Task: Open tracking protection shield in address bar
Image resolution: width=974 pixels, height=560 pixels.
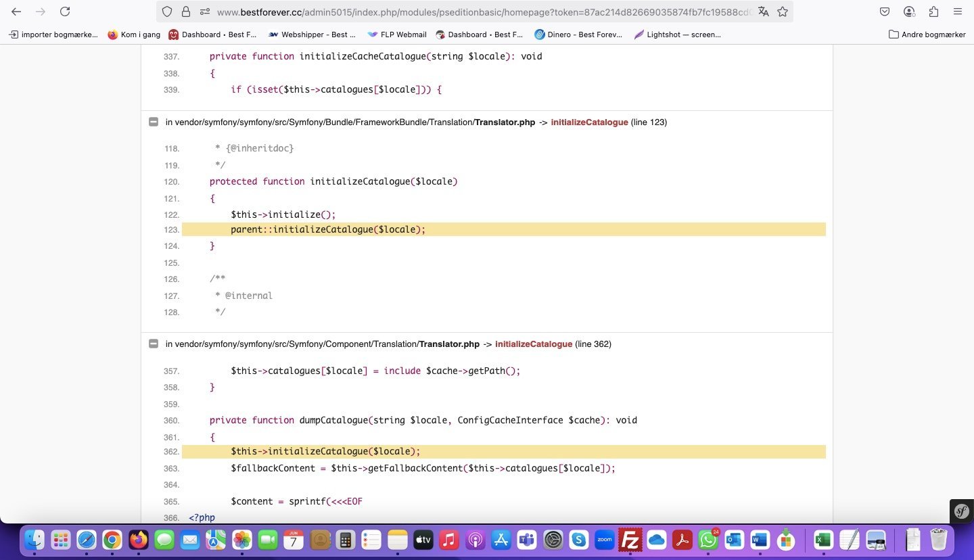Action: [x=167, y=11]
